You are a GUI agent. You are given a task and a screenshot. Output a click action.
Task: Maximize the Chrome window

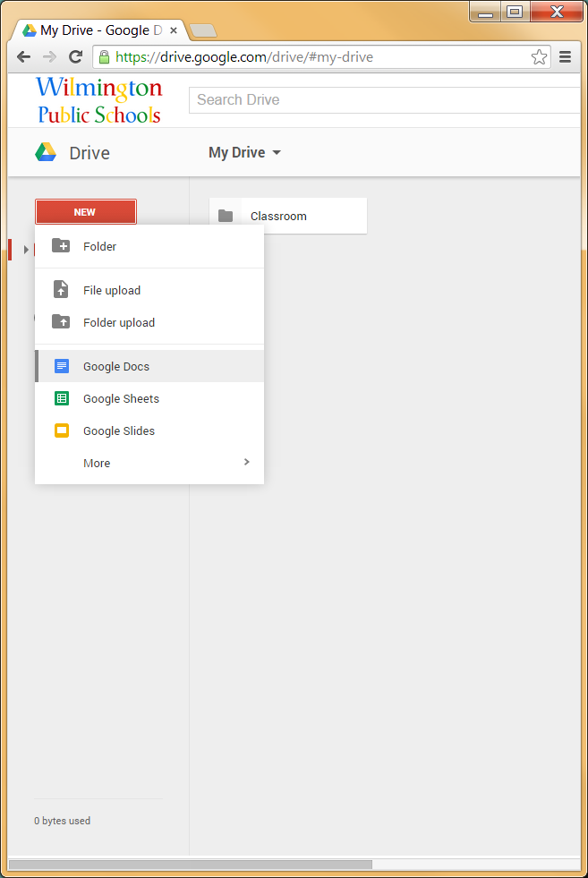(x=515, y=12)
